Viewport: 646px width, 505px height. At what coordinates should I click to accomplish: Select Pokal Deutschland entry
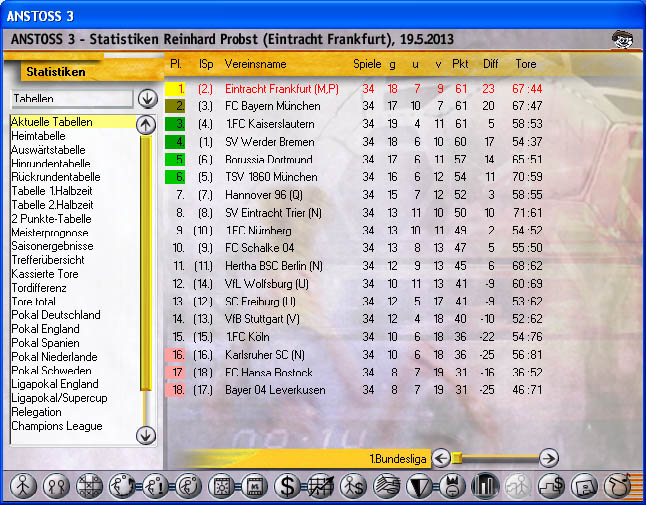click(56, 315)
